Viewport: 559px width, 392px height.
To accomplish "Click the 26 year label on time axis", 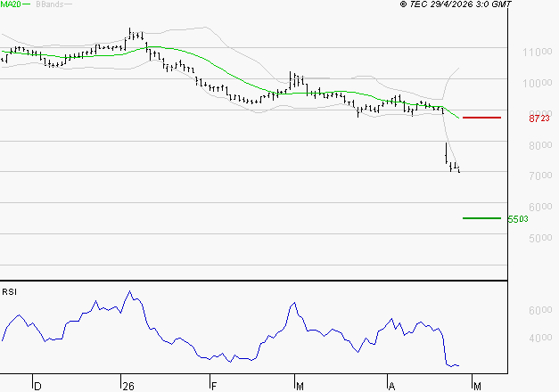I will coord(128,387).
